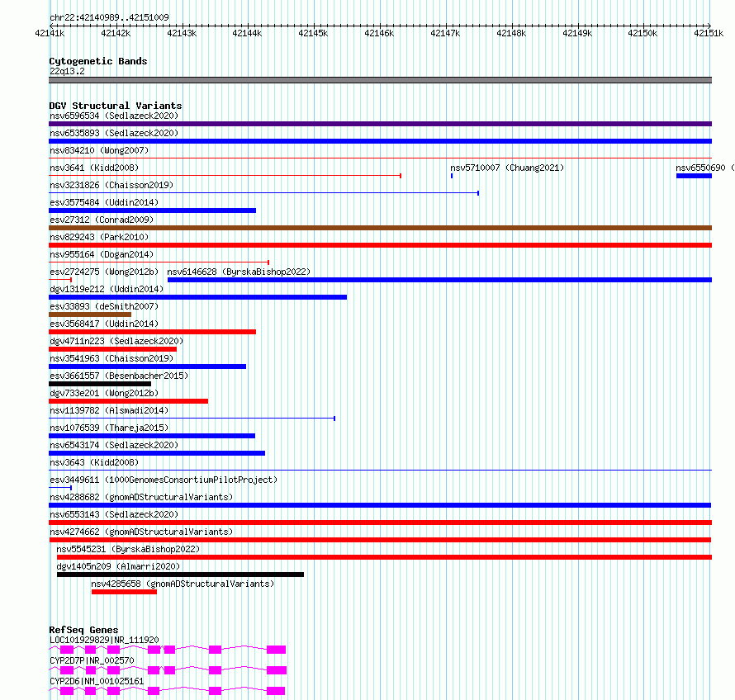This screenshot has width=735, height=700.
Task: Select nsv3541963 (Chaisson2019) label
Action: [x=111, y=358]
